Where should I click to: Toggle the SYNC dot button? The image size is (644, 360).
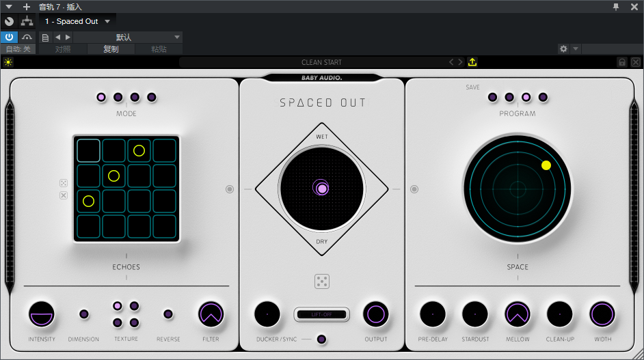pos(321,339)
